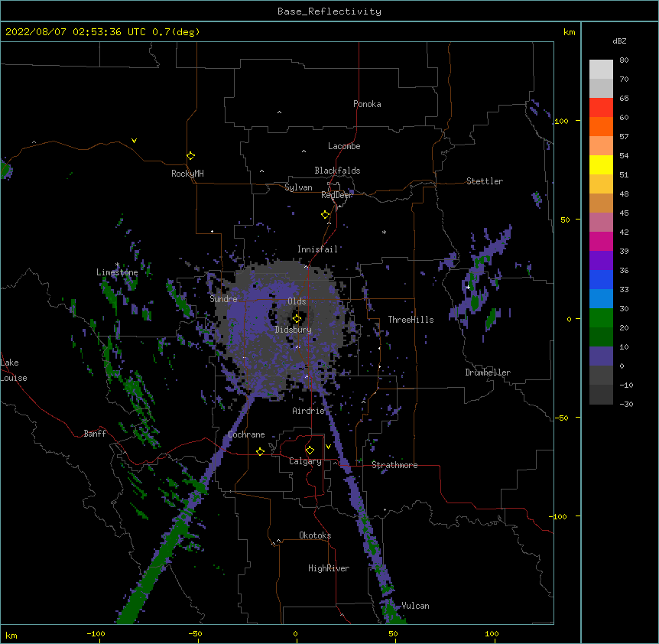The width and height of the screenshot is (659, 644).
Task: Click the Didsbury town label
Action: pyautogui.click(x=294, y=330)
